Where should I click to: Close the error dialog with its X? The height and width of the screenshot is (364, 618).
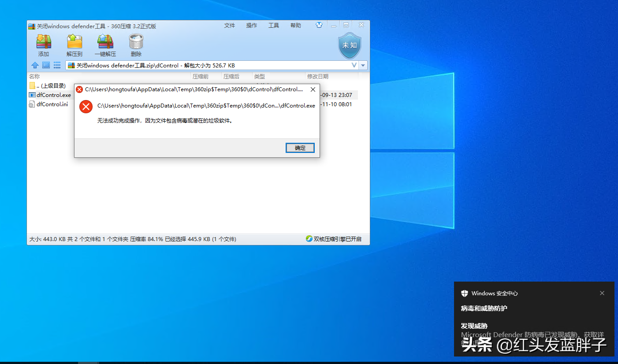click(313, 89)
